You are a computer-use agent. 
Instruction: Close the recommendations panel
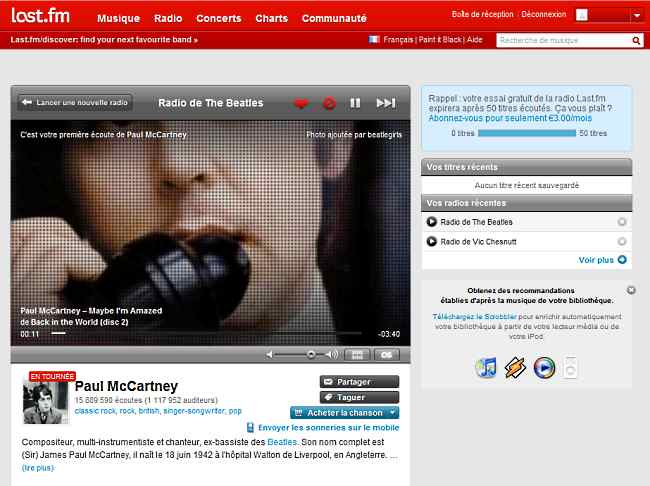click(x=631, y=290)
